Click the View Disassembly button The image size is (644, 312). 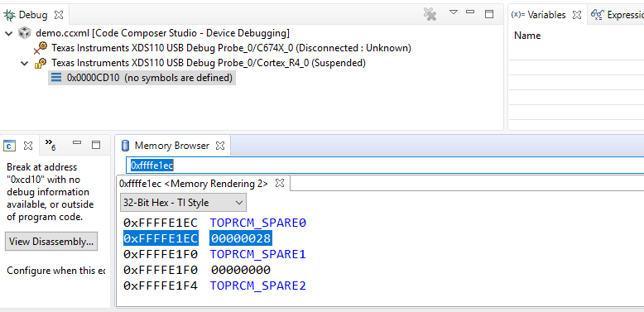[x=51, y=242]
